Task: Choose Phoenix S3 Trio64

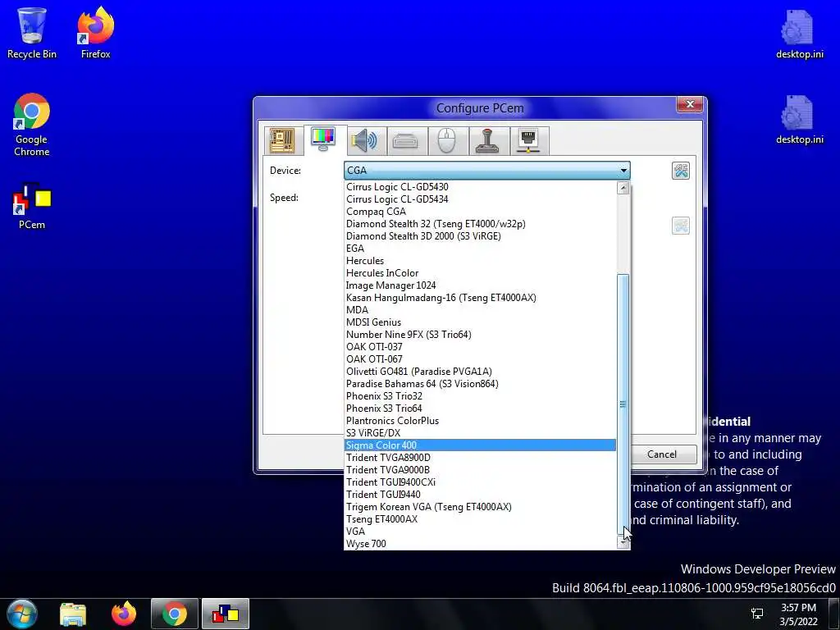Action: point(480,409)
